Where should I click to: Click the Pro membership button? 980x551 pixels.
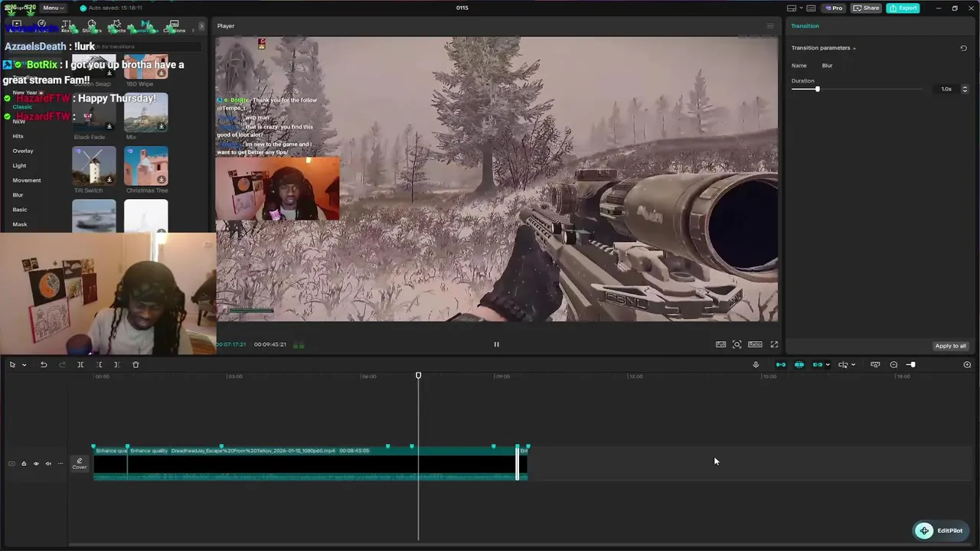pos(834,8)
